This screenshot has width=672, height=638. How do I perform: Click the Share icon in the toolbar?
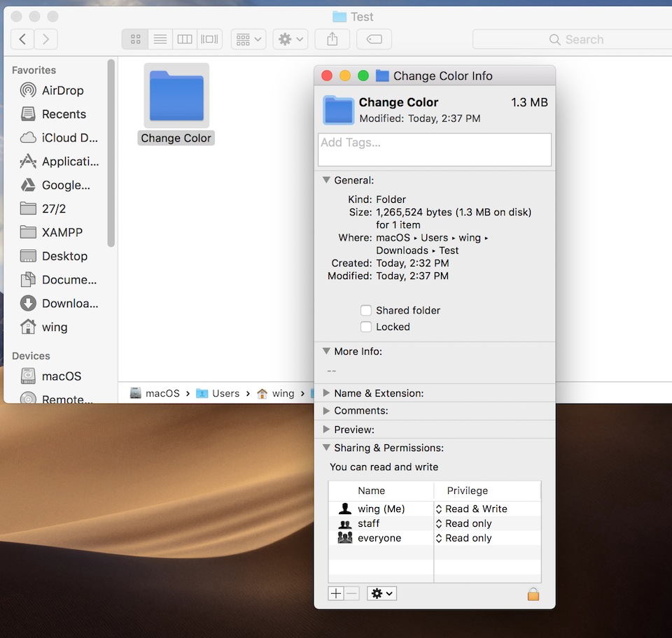(332, 39)
